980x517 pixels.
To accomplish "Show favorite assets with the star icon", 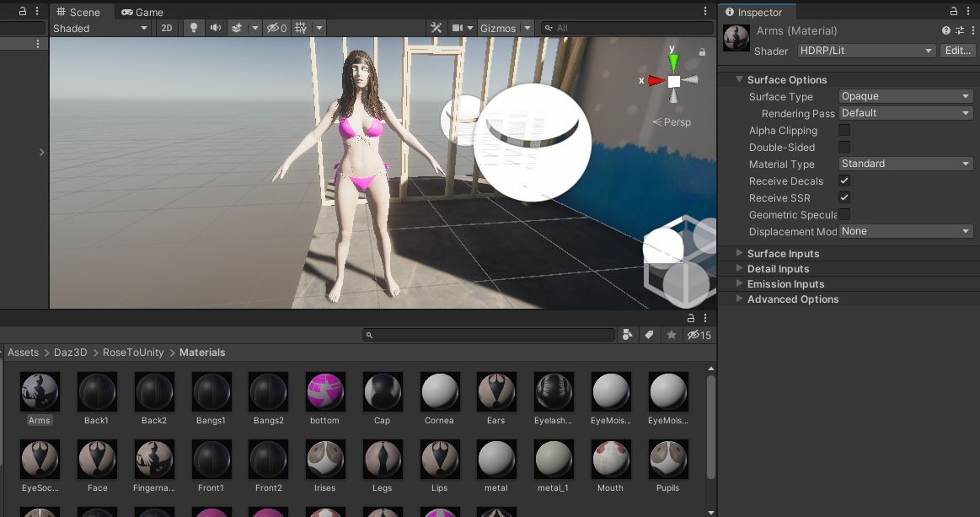I will pyautogui.click(x=671, y=335).
